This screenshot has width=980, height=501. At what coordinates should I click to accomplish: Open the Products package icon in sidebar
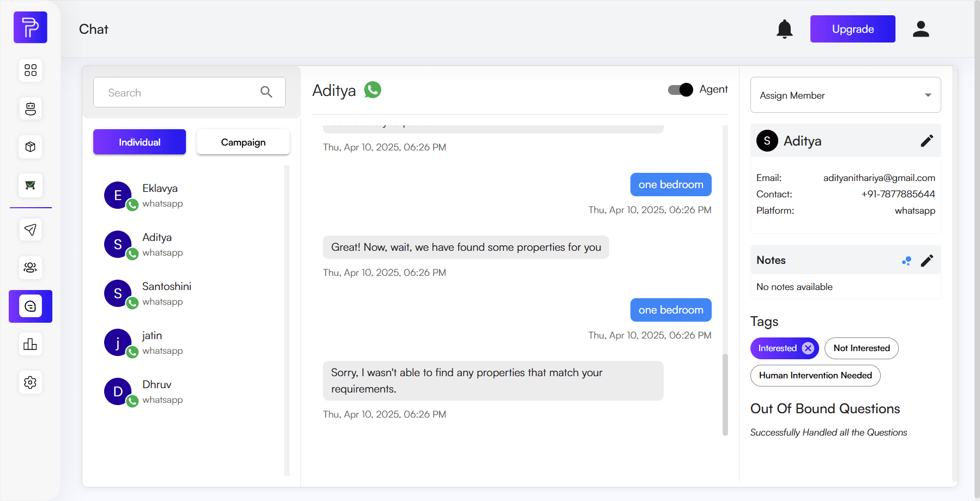click(x=30, y=147)
